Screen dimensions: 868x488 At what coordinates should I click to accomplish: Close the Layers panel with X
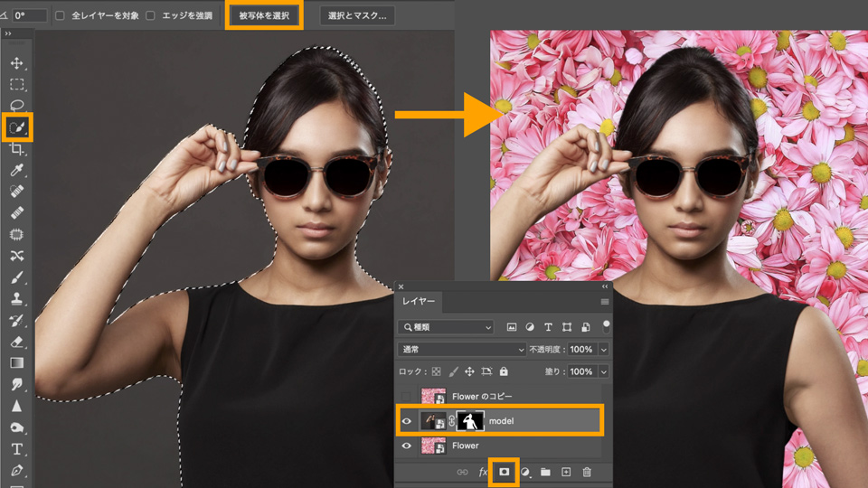401,286
